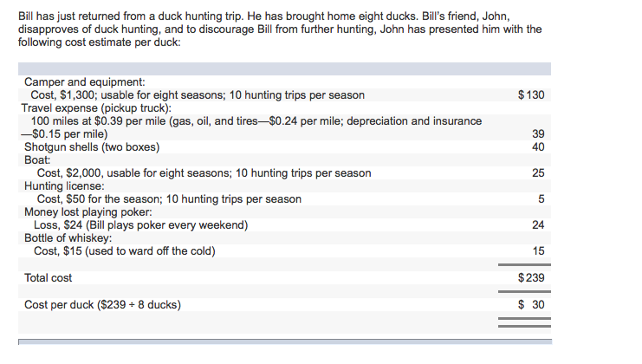The image size is (642, 364).
Task: Select the $30 cost per duck value
Action: pos(531,305)
